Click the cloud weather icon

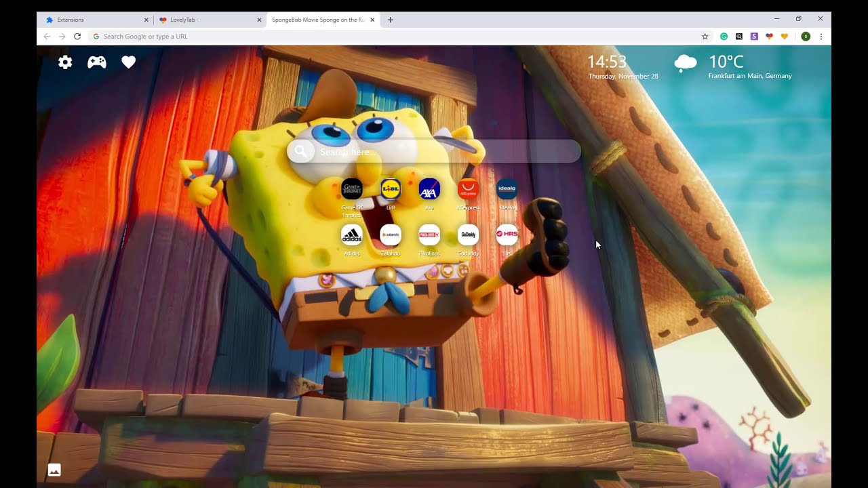686,64
